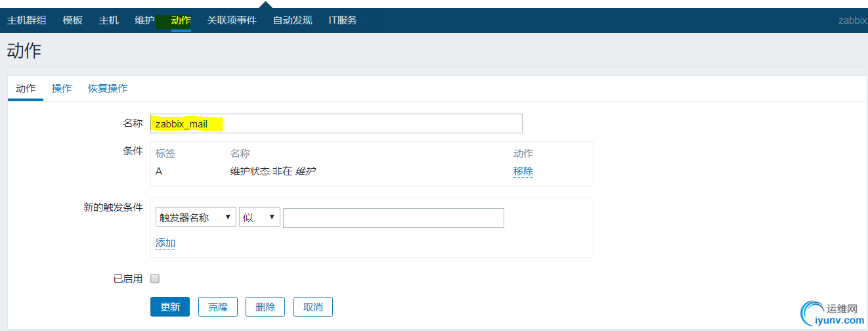The height and width of the screenshot is (331, 868).
Task: Select the 动作 tab in the form
Action: point(26,89)
